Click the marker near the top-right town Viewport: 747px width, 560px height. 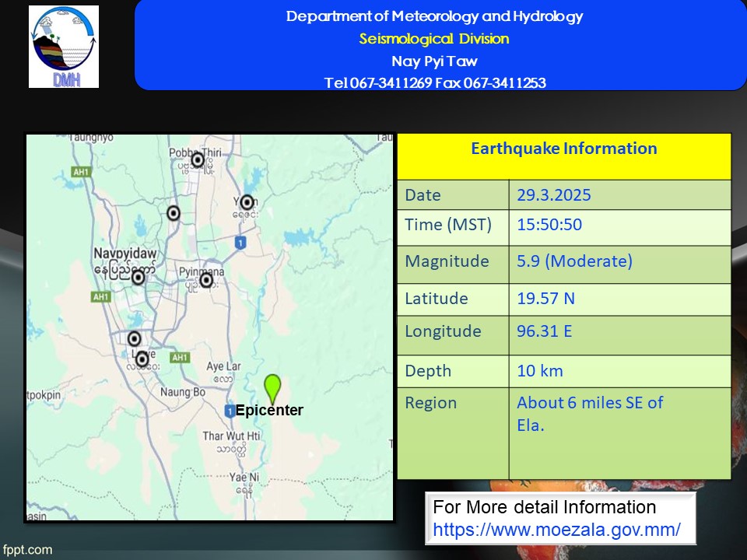pos(247,202)
